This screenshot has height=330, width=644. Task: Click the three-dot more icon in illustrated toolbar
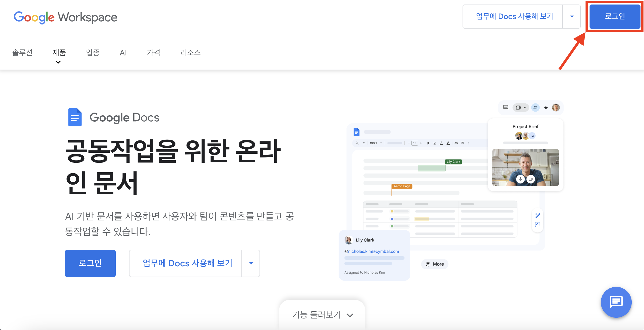(469, 143)
